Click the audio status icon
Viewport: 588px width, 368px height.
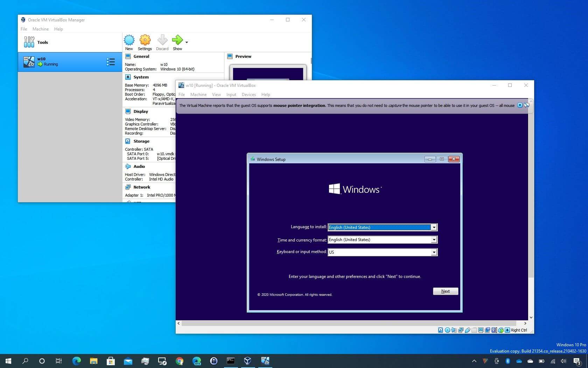(454, 330)
